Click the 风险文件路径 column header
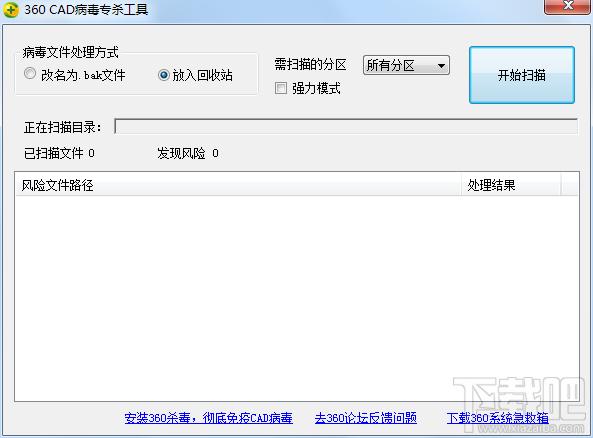 pyautogui.click(x=238, y=185)
